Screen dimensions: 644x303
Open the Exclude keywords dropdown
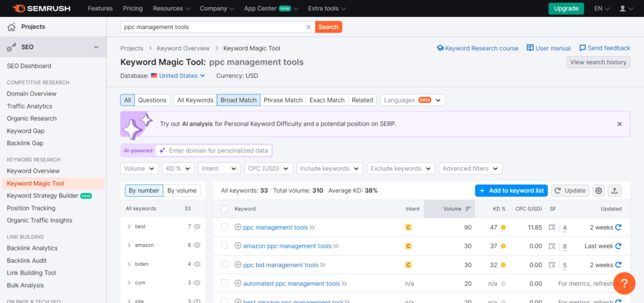pyautogui.click(x=401, y=168)
